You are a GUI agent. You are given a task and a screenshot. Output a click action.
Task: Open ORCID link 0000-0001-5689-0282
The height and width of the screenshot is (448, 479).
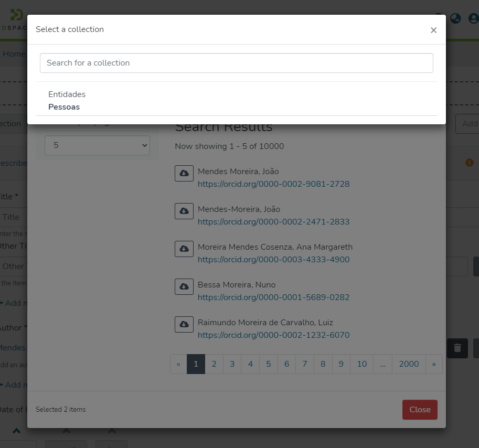click(273, 297)
